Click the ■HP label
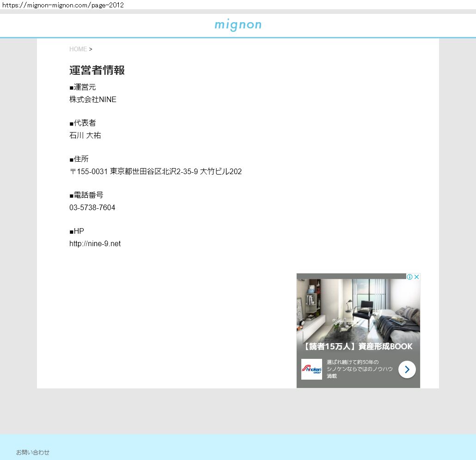Screen dimensions: 476x460 pos(77,231)
